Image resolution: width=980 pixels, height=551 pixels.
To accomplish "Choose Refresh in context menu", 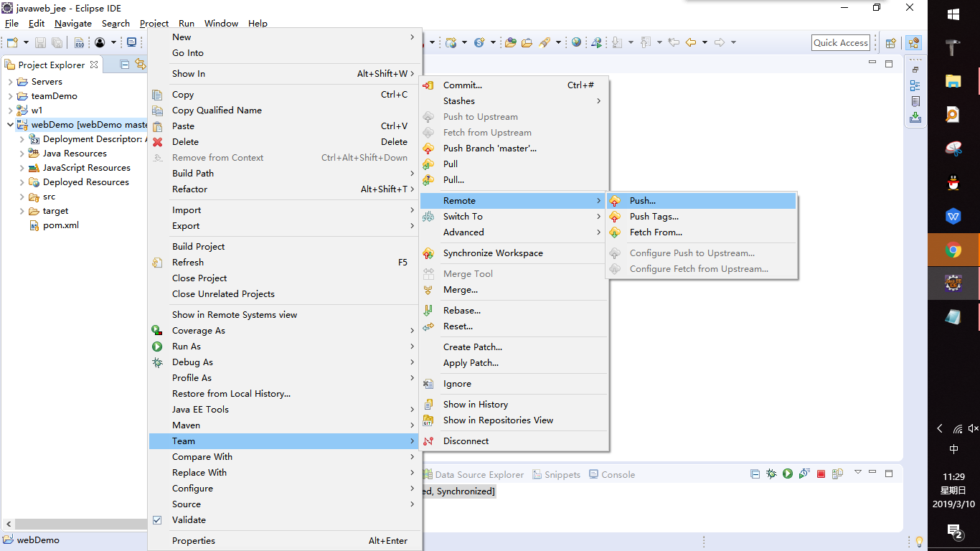I will pos(285,263).
